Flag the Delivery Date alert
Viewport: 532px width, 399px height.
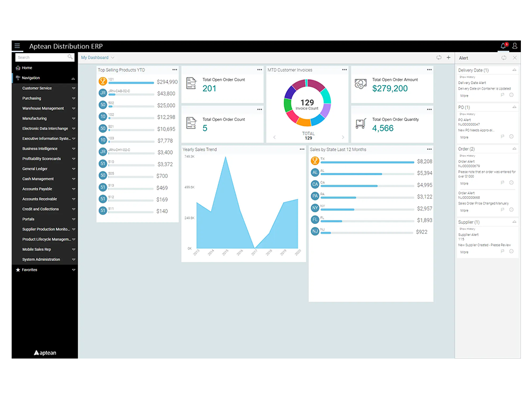tap(503, 95)
